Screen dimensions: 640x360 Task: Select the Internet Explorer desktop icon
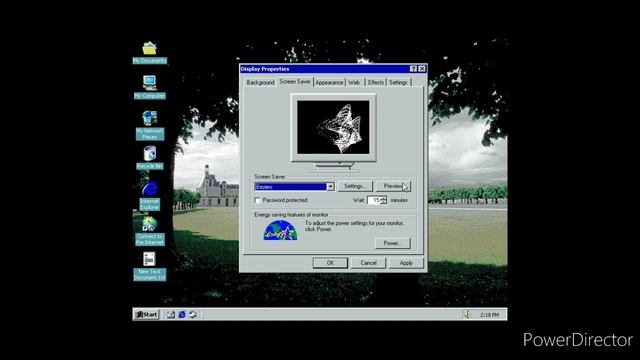150,196
